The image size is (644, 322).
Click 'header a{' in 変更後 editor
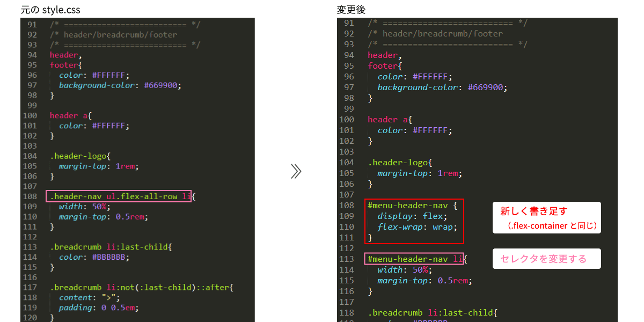point(390,120)
